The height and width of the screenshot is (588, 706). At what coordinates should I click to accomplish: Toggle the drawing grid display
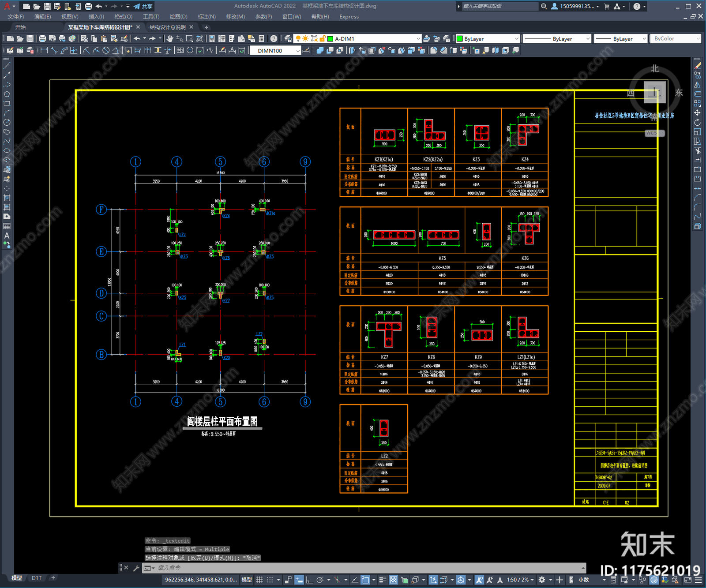259,580
